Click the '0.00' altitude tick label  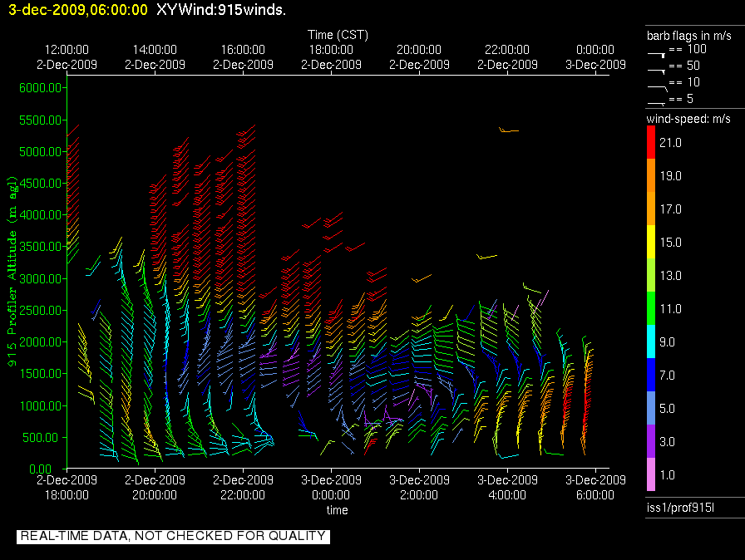click(x=41, y=469)
